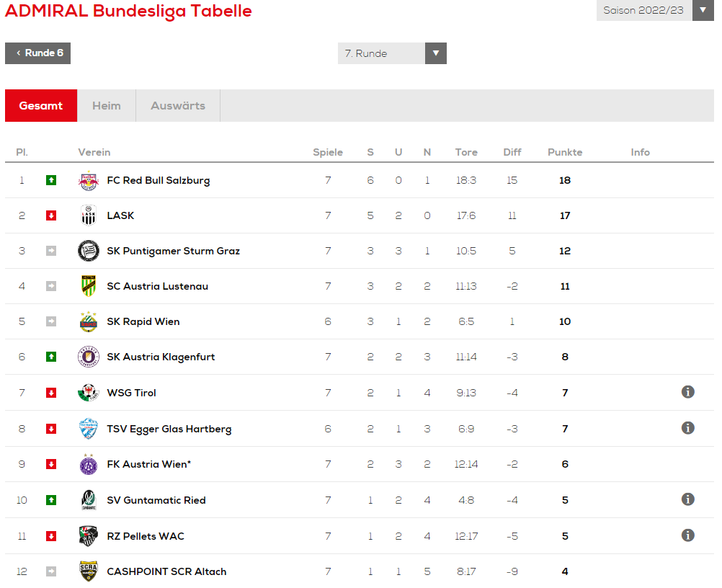Open the info icon for TSV Egger Glas Hartberg
The width and height of the screenshot is (722, 588).
click(x=688, y=428)
